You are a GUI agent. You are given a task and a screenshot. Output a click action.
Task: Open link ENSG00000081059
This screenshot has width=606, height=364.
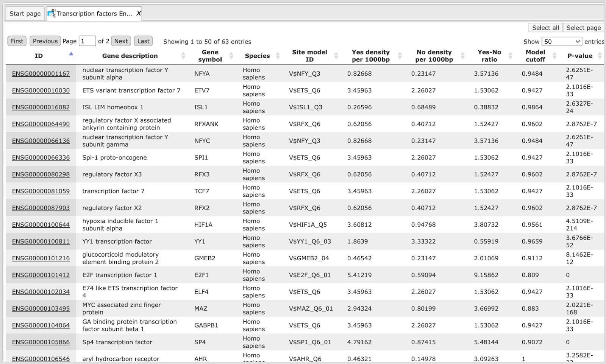click(x=41, y=191)
